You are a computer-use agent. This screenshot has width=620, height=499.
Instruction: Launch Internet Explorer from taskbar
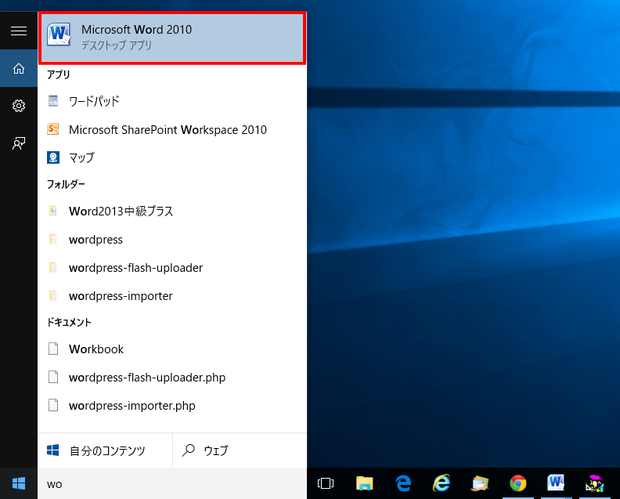(x=441, y=483)
